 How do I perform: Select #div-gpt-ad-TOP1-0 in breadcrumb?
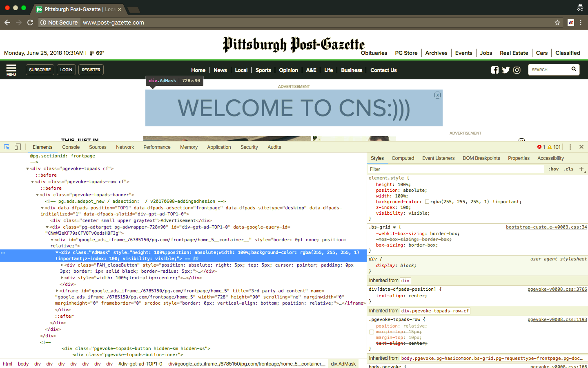140,364
